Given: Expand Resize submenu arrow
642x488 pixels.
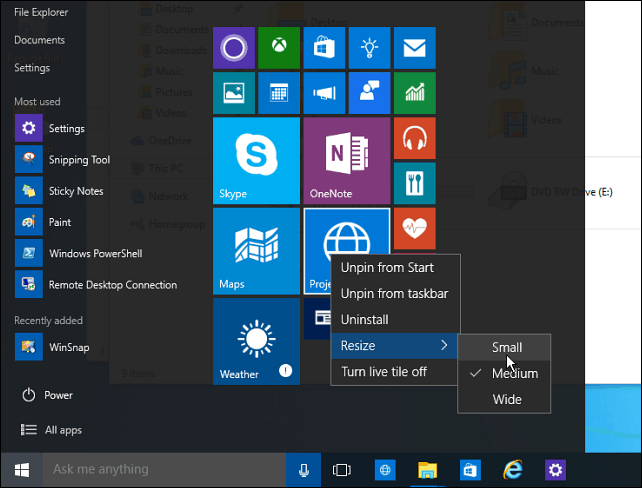Looking at the screenshot, I should tap(444, 346).
